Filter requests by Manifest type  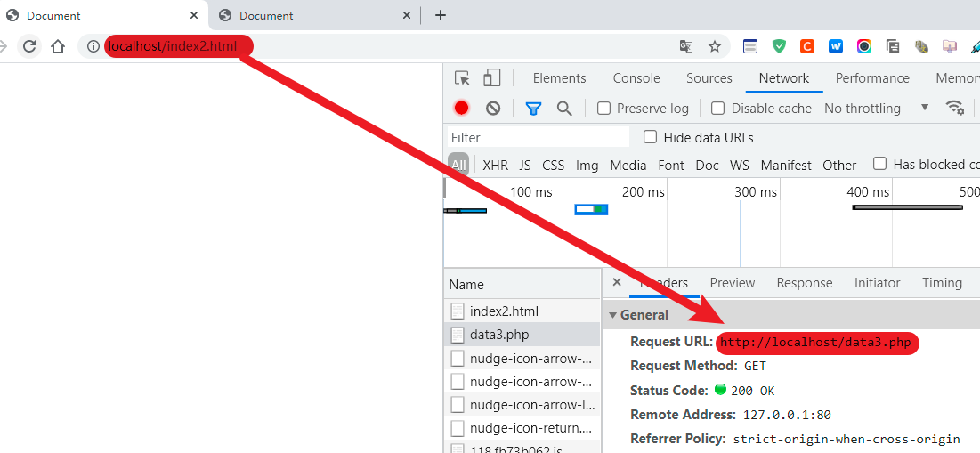pos(786,165)
